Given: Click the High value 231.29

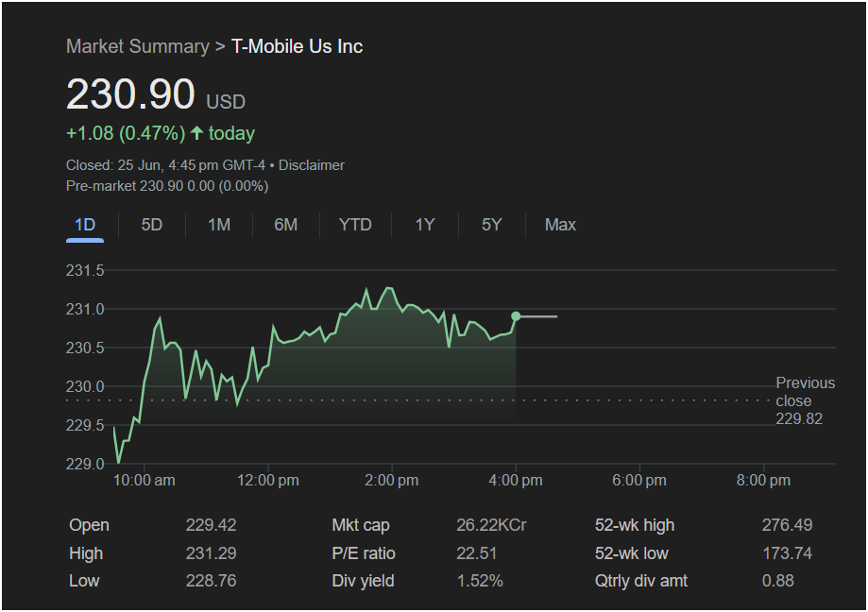Looking at the screenshot, I should 211,553.
